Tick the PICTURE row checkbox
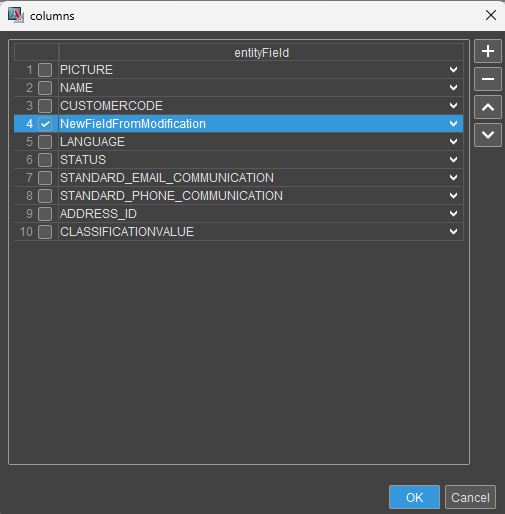505x514 pixels. (x=45, y=70)
